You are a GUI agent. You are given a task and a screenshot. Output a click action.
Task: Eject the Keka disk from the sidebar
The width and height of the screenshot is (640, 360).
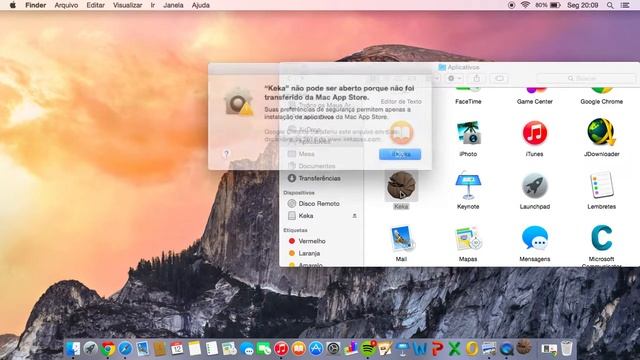pyautogui.click(x=355, y=216)
